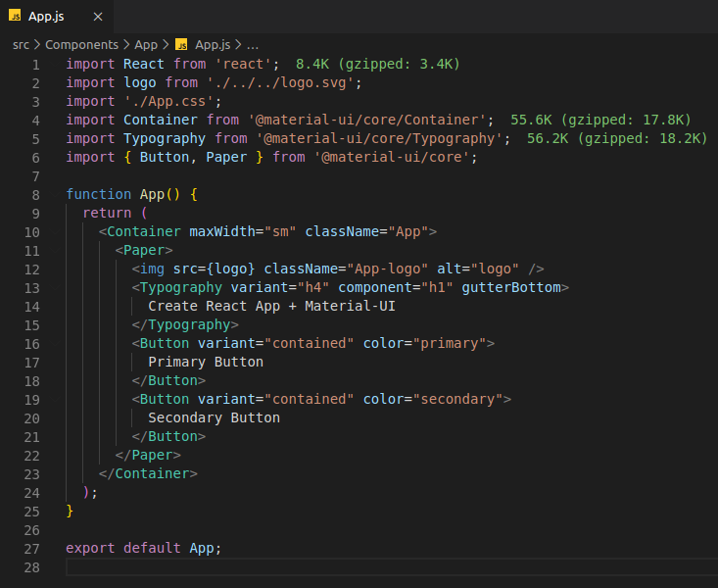Screen dimensions: 718x588
Task: Click the function keyword on line 8
Action: pyautogui.click(x=99, y=194)
